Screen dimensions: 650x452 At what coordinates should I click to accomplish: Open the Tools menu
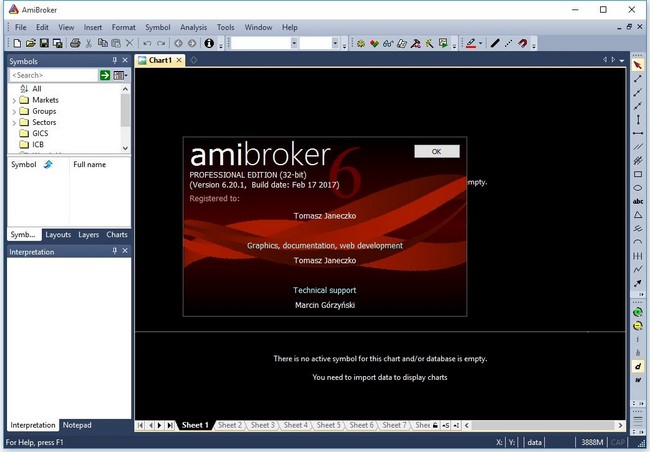226,27
